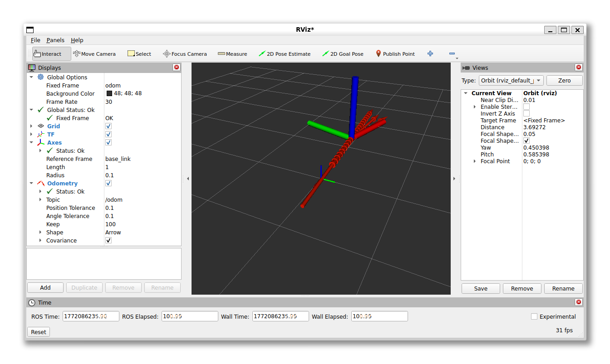Activate the 2D Goal Pose tool
This screenshot has width=610, height=364.
[343, 54]
